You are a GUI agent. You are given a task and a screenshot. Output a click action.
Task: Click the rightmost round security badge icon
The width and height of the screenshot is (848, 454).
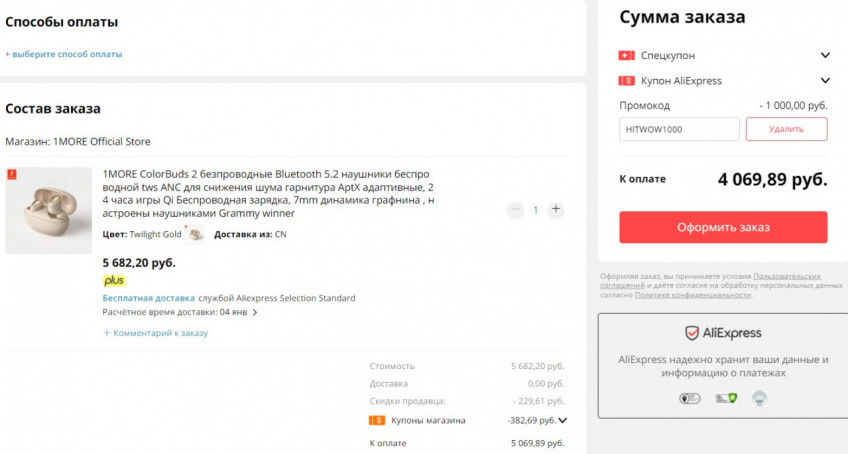tap(759, 398)
